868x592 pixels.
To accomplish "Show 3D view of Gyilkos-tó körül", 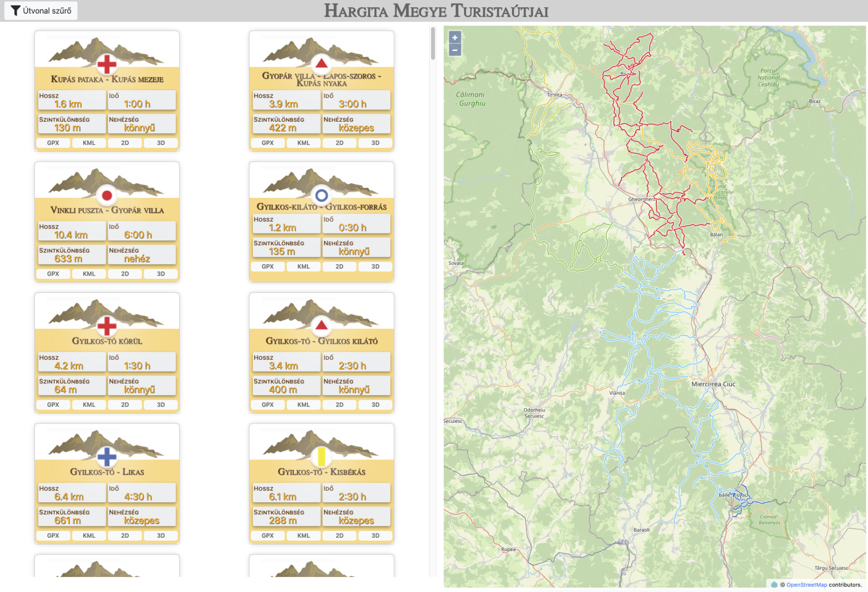I will pyautogui.click(x=161, y=405).
